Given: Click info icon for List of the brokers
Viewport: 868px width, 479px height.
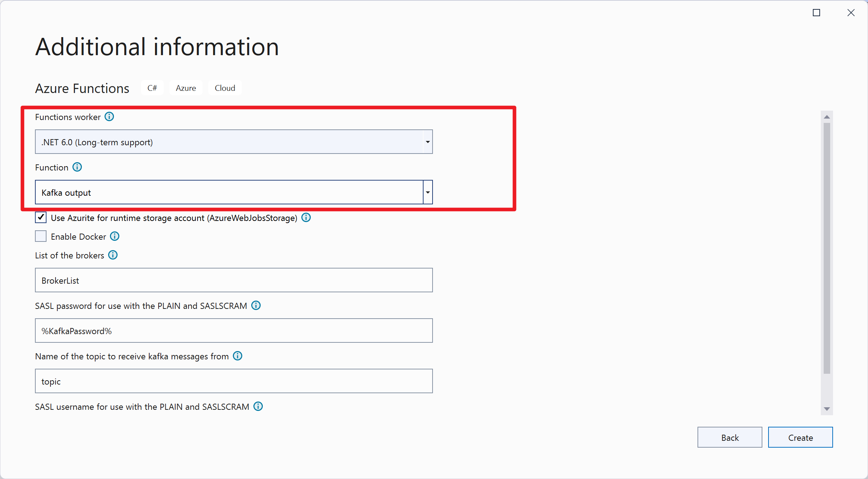Looking at the screenshot, I should click(113, 255).
